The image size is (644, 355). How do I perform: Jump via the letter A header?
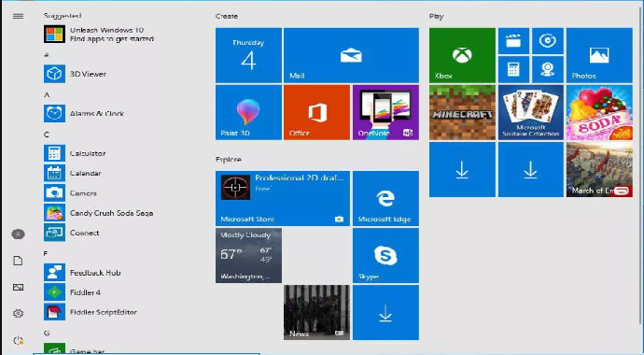(x=47, y=95)
